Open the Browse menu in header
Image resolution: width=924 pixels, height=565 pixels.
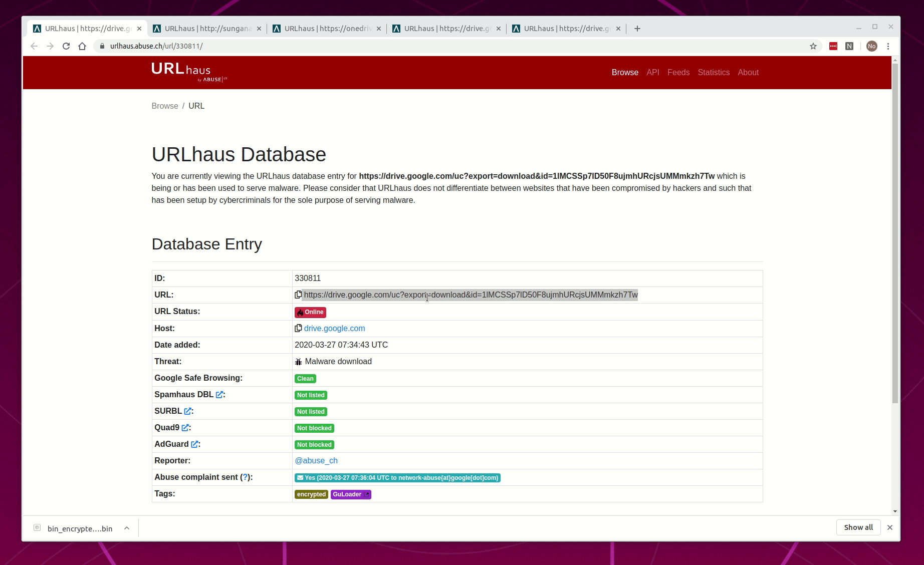(625, 73)
